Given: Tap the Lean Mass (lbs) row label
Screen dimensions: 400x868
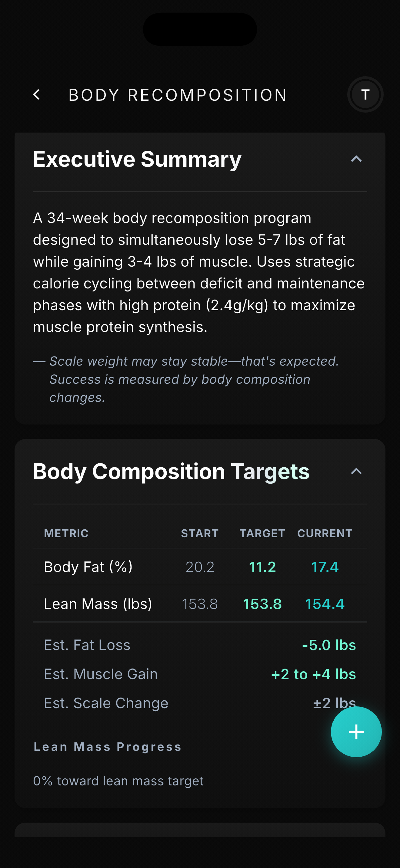Looking at the screenshot, I should pyautogui.click(x=98, y=603).
